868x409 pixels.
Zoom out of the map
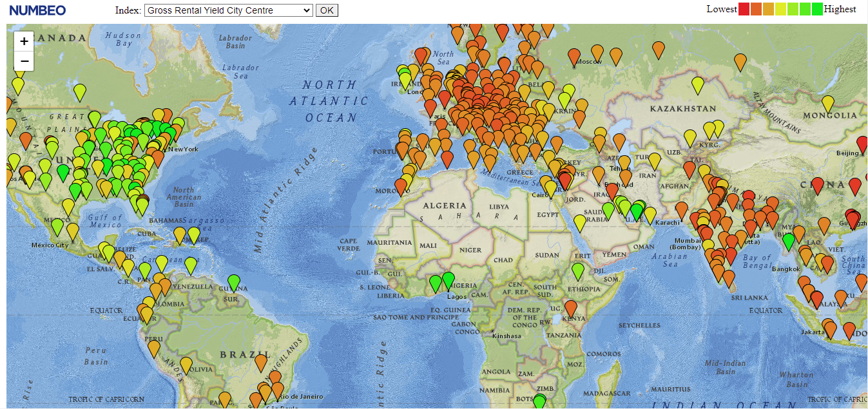pos(24,61)
